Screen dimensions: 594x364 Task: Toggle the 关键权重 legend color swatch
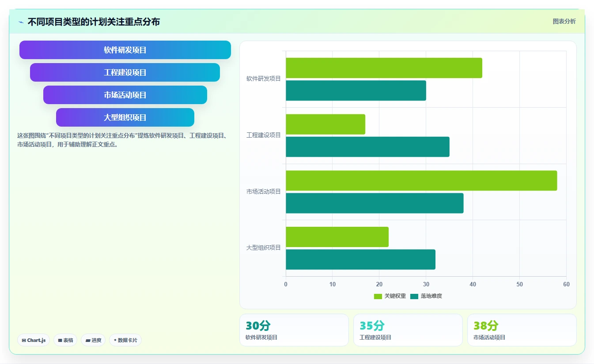(378, 296)
